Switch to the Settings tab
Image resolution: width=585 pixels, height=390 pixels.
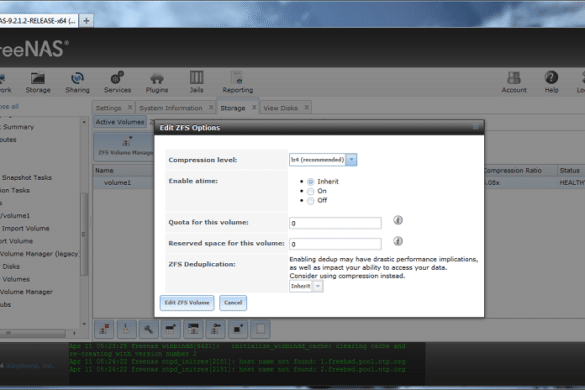pyautogui.click(x=109, y=108)
